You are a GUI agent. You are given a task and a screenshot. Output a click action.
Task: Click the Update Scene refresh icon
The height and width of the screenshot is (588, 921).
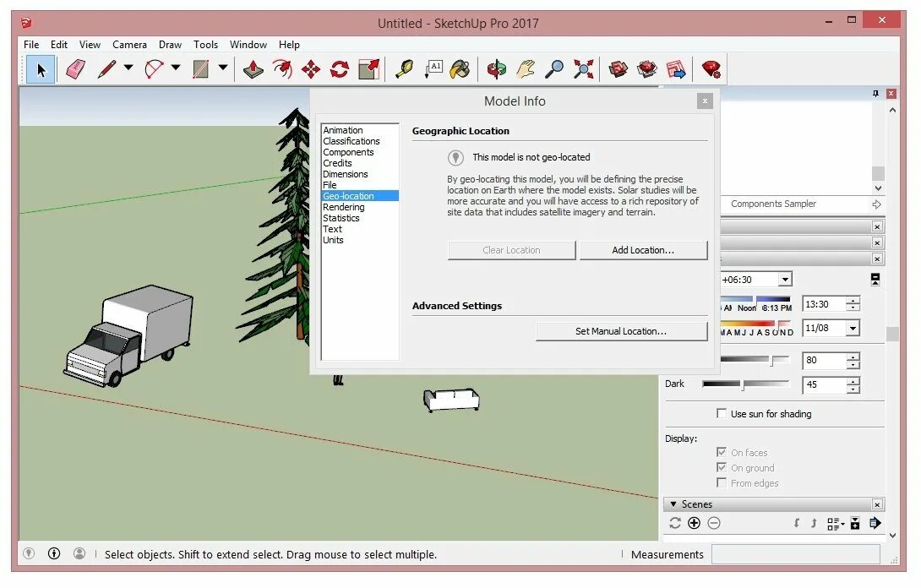pyautogui.click(x=675, y=524)
